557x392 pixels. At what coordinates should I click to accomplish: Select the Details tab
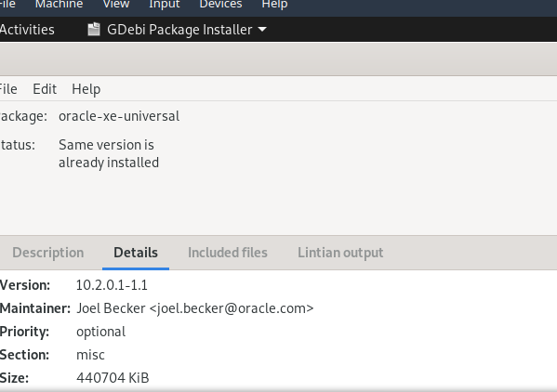(136, 253)
